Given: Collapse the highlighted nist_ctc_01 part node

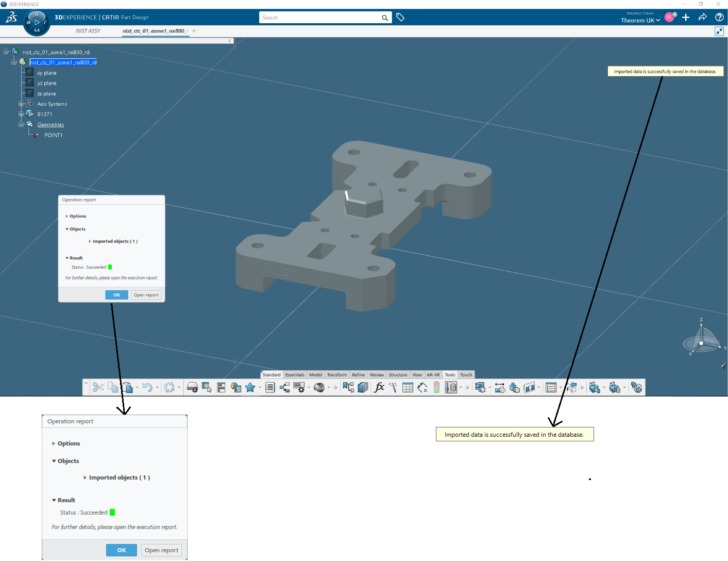Looking at the screenshot, I should pyautogui.click(x=14, y=62).
